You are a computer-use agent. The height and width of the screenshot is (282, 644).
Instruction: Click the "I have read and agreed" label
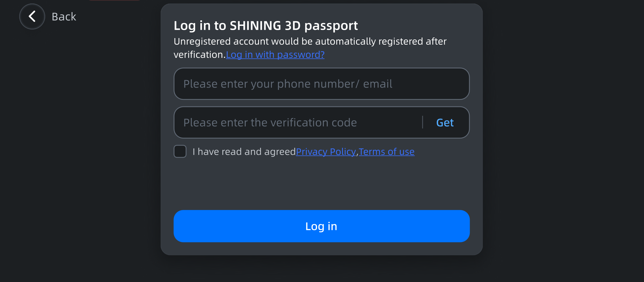(244, 152)
